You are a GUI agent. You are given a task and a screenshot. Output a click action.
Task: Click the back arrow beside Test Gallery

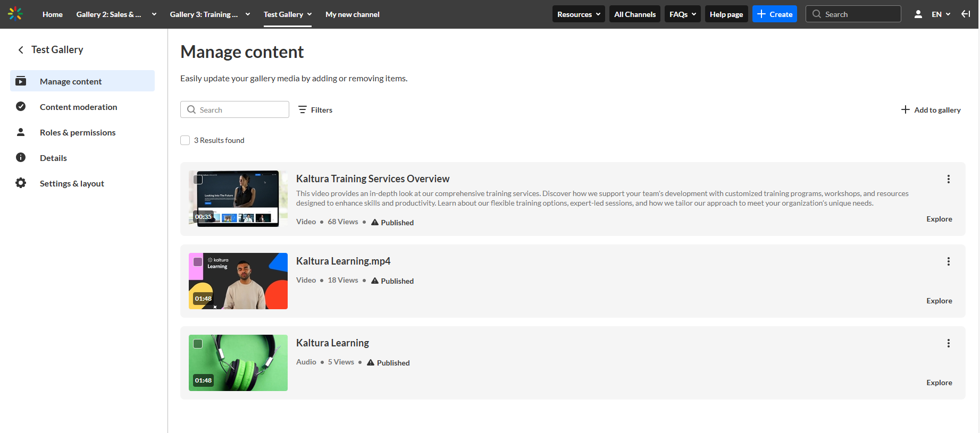21,50
